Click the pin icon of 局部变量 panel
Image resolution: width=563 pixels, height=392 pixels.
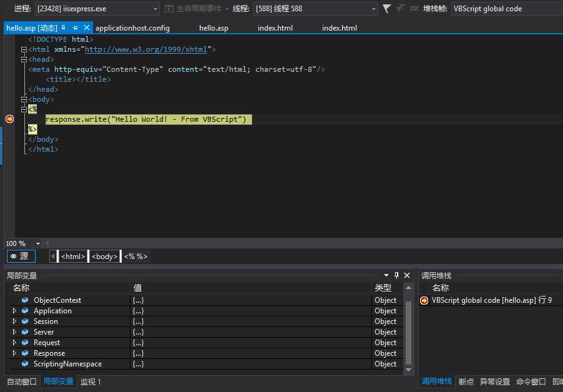[x=396, y=275]
